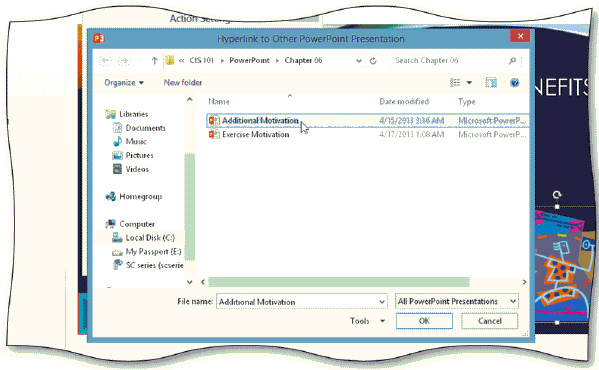This screenshot has height=370, width=599.
Task: Select Homegroup in navigation pane
Action: tap(141, 197)
